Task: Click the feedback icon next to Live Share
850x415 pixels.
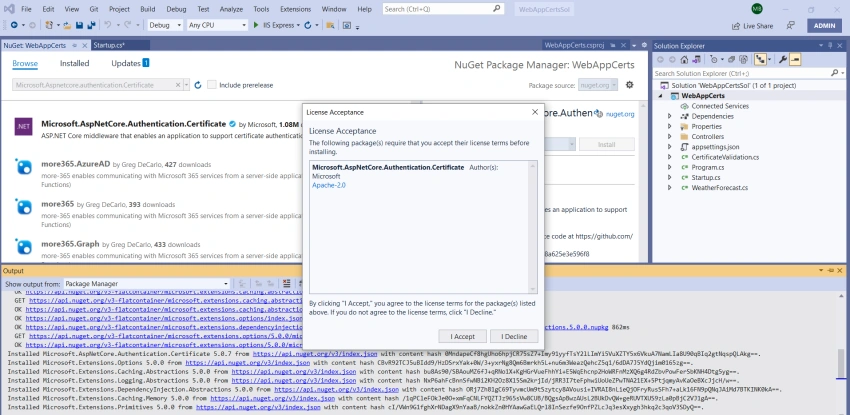Action: tap(790, 25)
